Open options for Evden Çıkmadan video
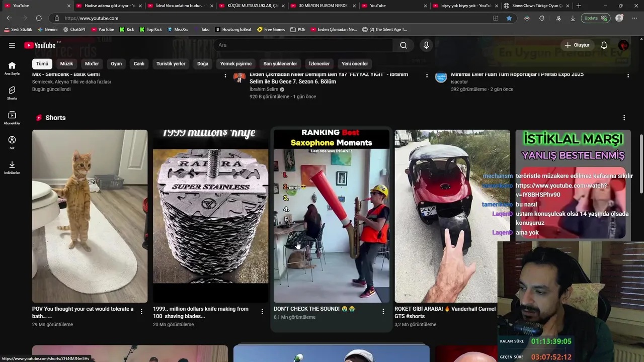This screenshot has width=644, height=362. (x=427, y=76)
